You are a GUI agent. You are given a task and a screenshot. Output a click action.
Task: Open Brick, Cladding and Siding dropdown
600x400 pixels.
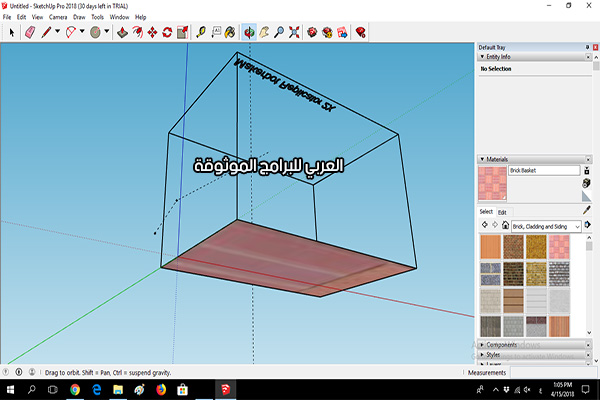[546, 227]
